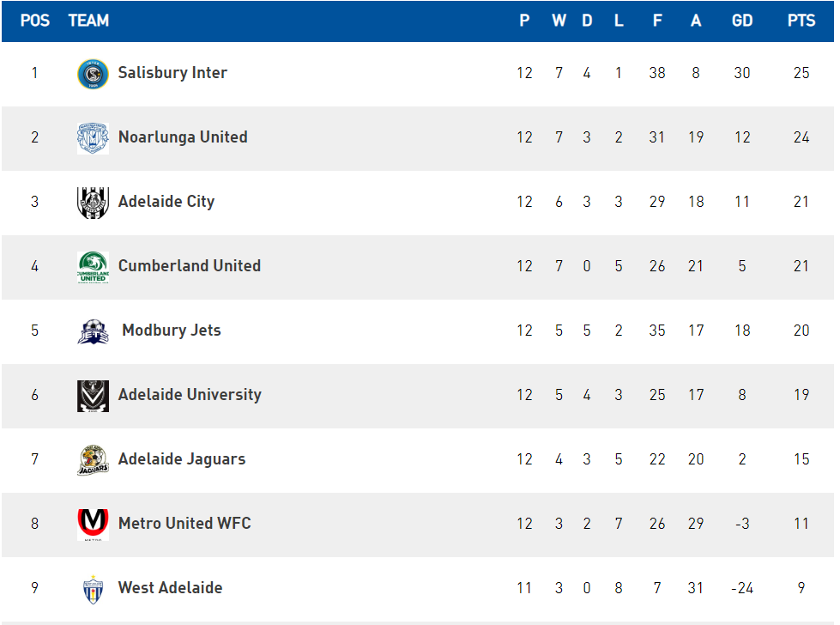
Task: Click the West Adelaide shield crest
Action: point(93,590)
